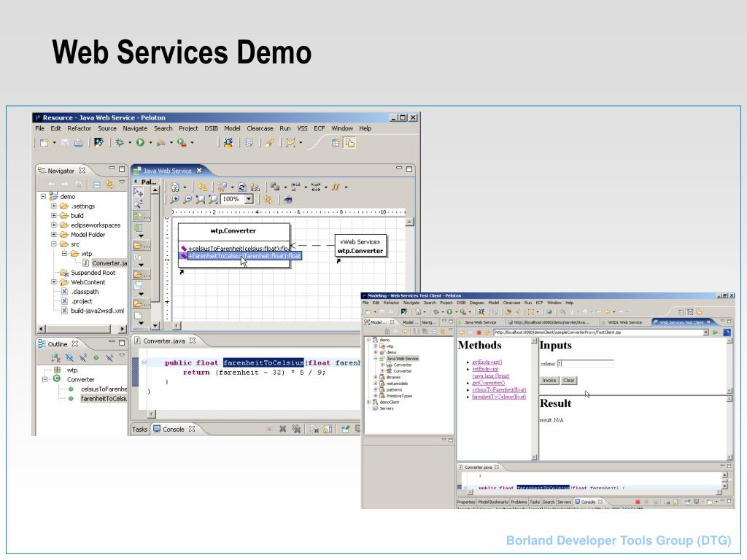Click the New wizard icon in the Resource window toolbar
The width and height of the screenshot is (747, 560).
pos(44,142)
